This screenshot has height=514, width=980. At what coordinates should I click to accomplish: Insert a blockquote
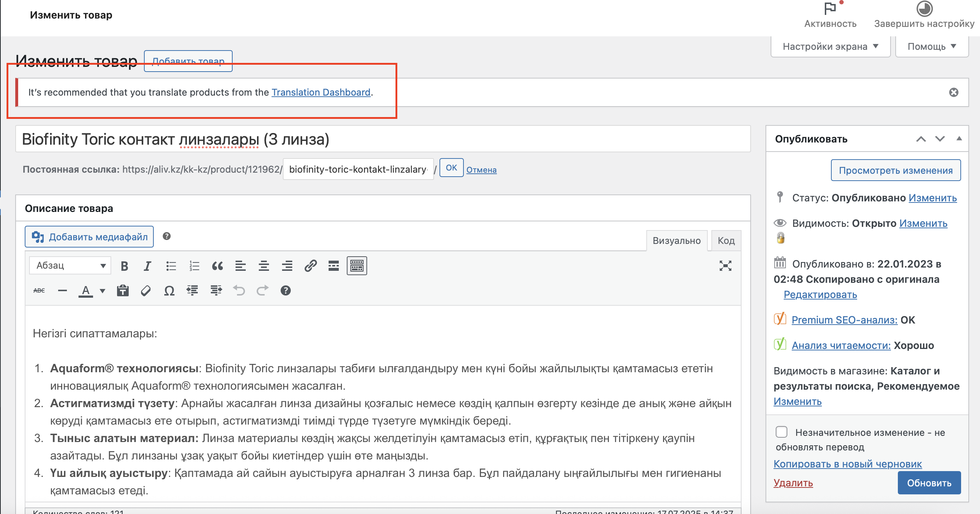point(217,266)
